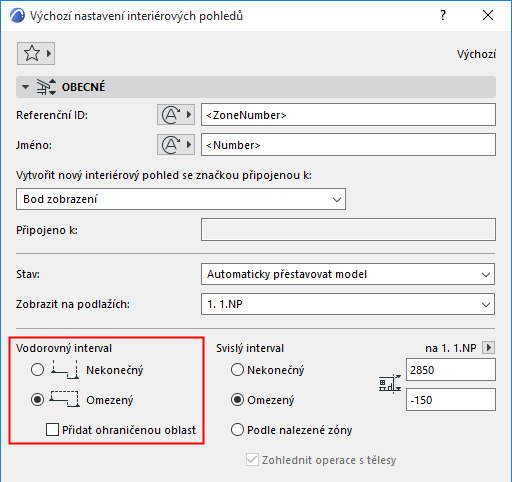Image resolution: width=512 pixels, height=482 pixels.
Task: Click the Vodorovný interval heading
Action: coord(64,348)
